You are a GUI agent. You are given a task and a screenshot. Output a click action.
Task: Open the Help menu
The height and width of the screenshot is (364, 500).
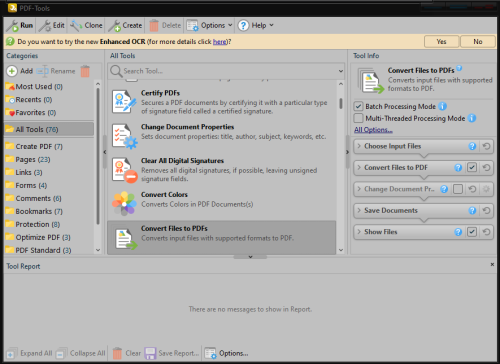(256, 25)
